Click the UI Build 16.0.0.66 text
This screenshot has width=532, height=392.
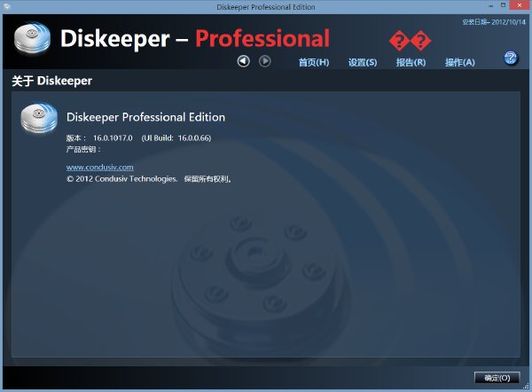coord(176,137)
